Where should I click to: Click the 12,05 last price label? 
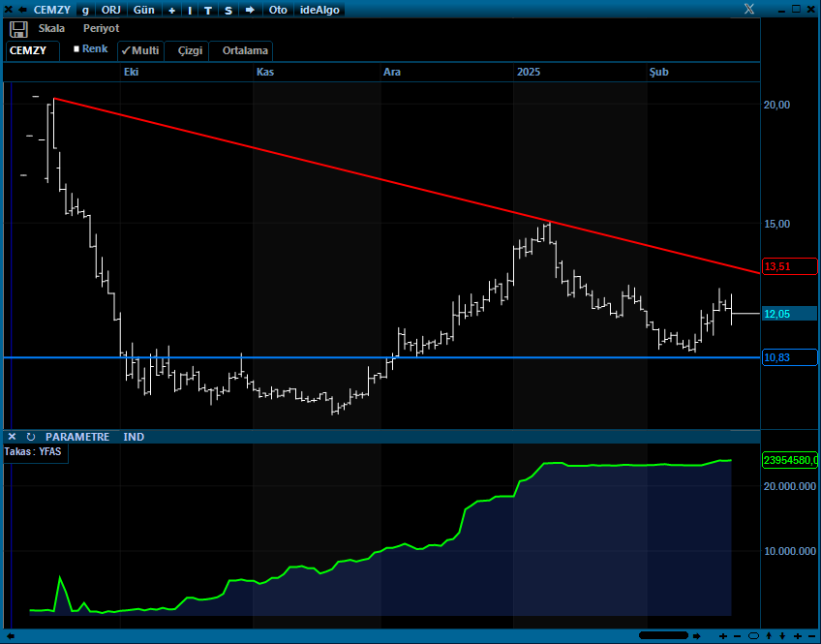click(x=790, y=314)
